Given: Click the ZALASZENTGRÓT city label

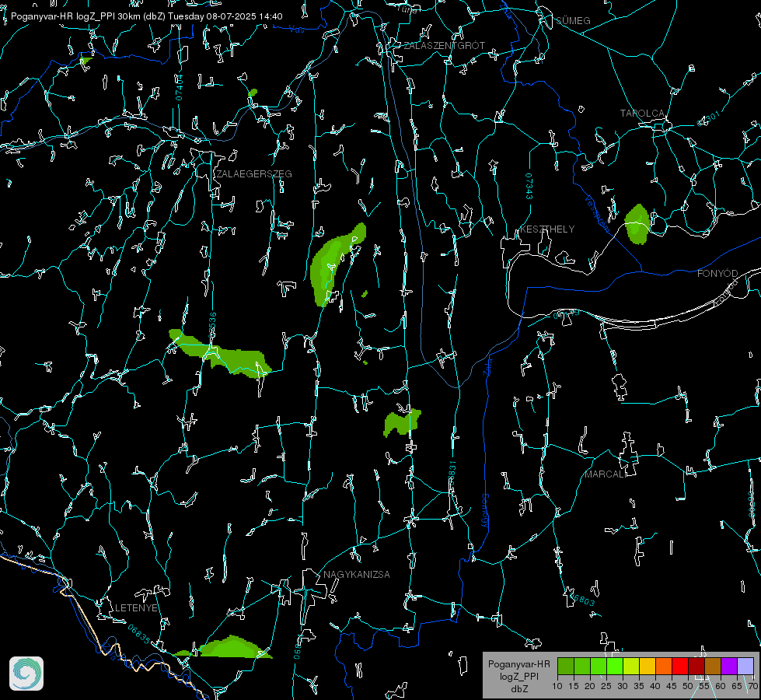Looking at the screenshot, I should [x=444, y=46].
